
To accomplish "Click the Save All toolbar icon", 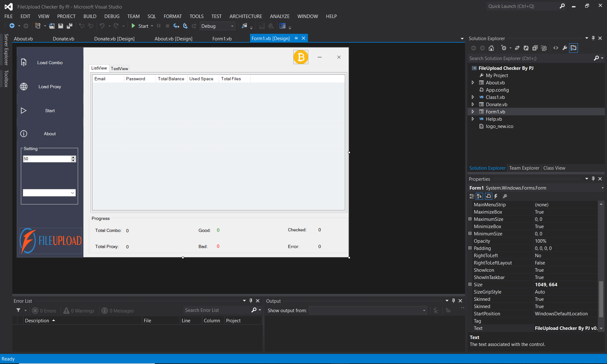I will [x=70, y=26].
